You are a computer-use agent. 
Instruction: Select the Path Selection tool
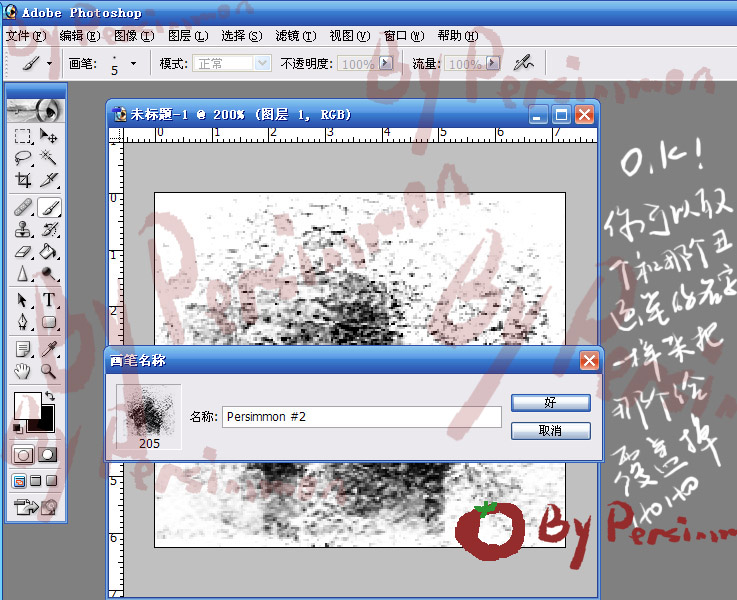point(23,300)
